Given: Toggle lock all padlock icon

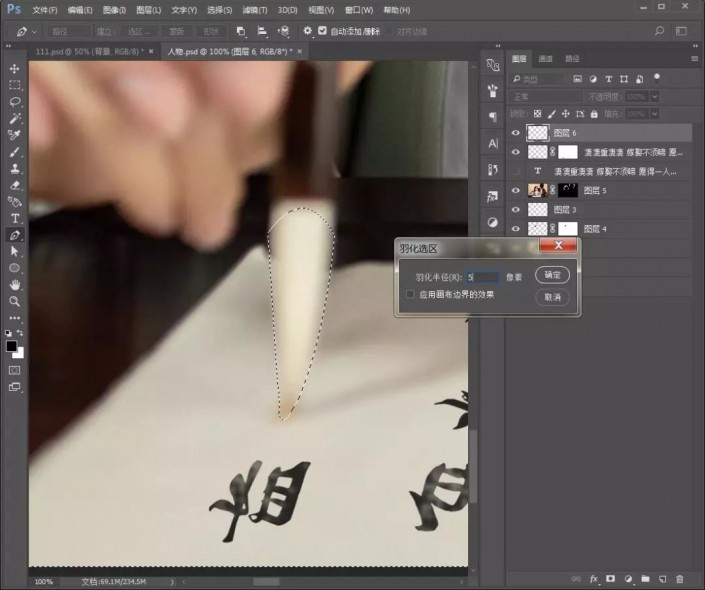Looking at the screenshot, I should point(594,114).
